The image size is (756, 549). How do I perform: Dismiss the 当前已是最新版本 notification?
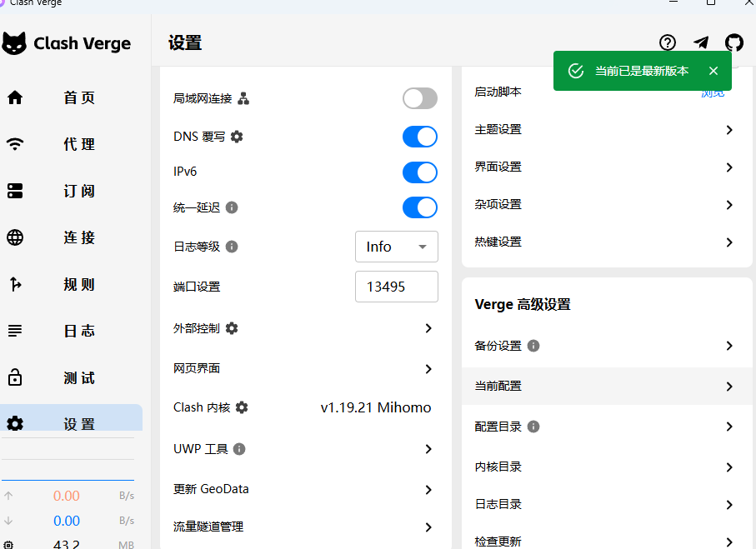point(713,72)
